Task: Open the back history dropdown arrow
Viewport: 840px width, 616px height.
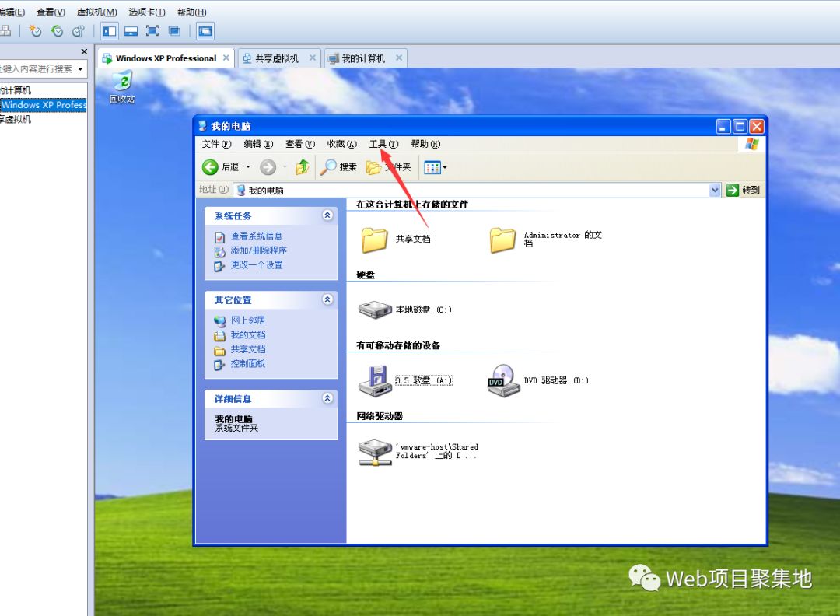Action: (248, 167)
